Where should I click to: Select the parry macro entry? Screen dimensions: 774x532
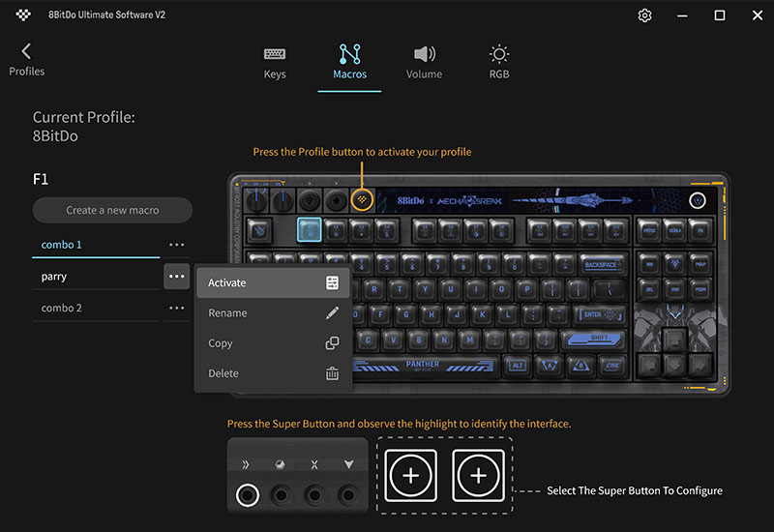96,277
